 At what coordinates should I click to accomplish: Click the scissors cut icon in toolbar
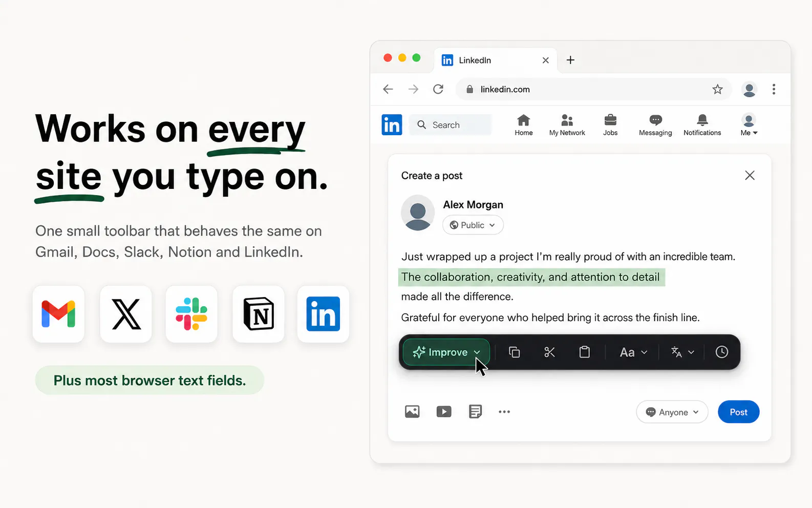coord(549,352)
